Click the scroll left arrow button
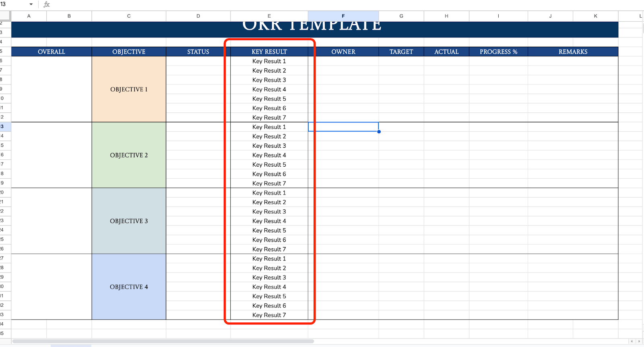This screenshot has height=347, width=644. (632, 341)
